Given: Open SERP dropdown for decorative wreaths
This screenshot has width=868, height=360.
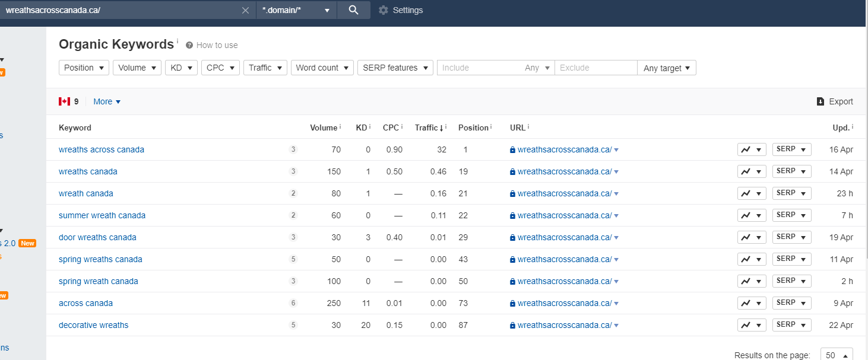Looking at the screenshot, I should coord(791,325).
